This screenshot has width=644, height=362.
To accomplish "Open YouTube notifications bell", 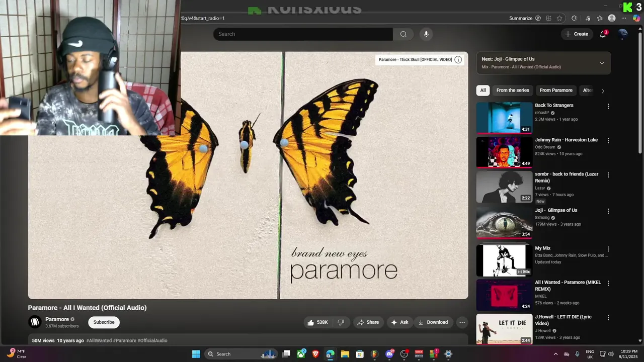I will (603, 34).
